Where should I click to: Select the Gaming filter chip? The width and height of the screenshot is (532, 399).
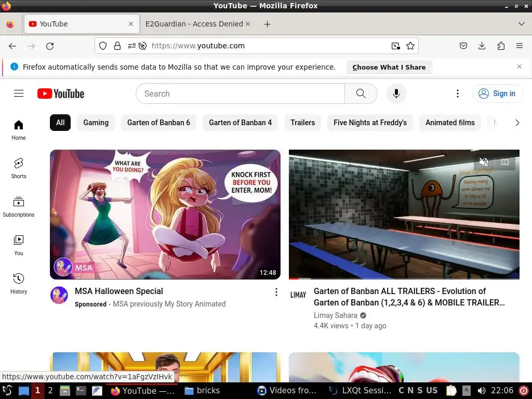(x=96, y=123)
